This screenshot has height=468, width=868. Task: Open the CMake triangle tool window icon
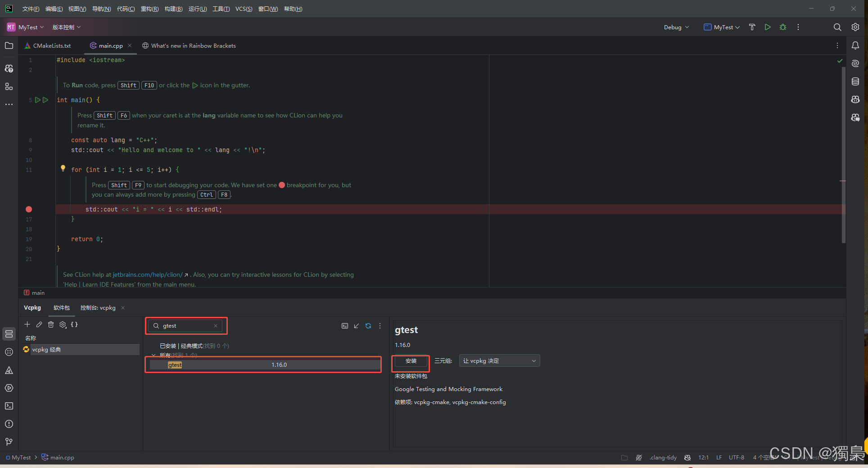[9, 370]
